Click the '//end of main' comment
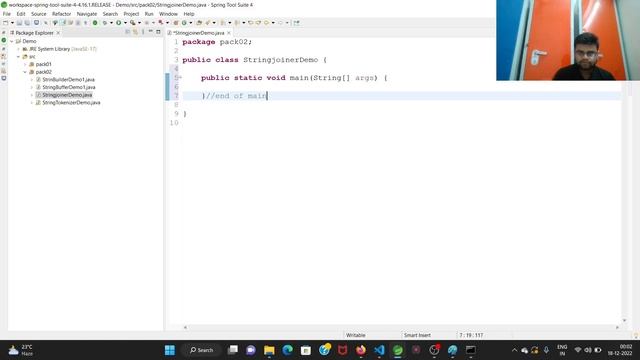Screen dimensions: 640x360 (236, 96)
